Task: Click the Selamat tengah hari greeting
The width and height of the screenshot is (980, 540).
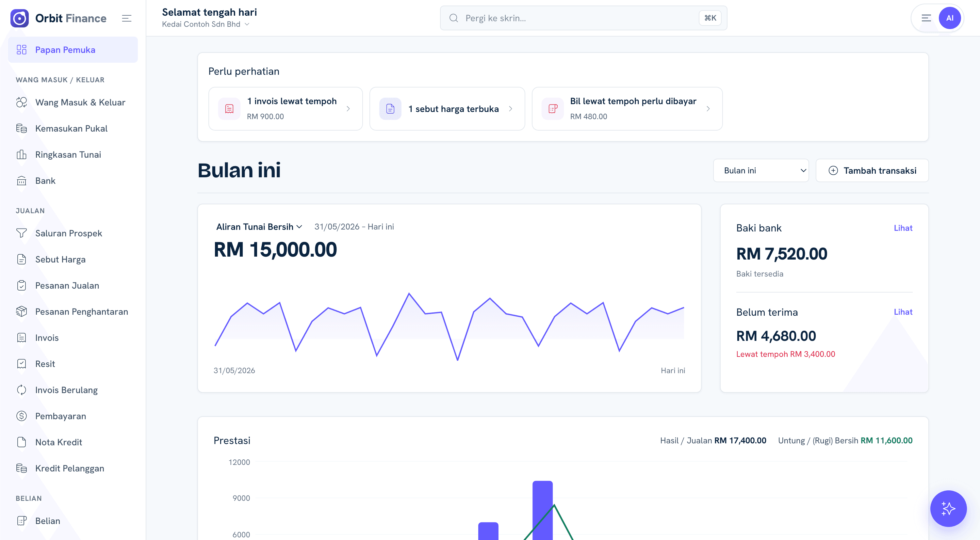Action: pos(209,12)
